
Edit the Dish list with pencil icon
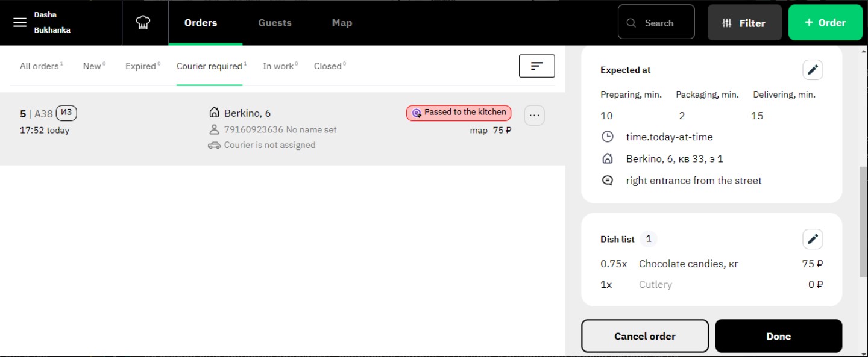pos(813,239)
